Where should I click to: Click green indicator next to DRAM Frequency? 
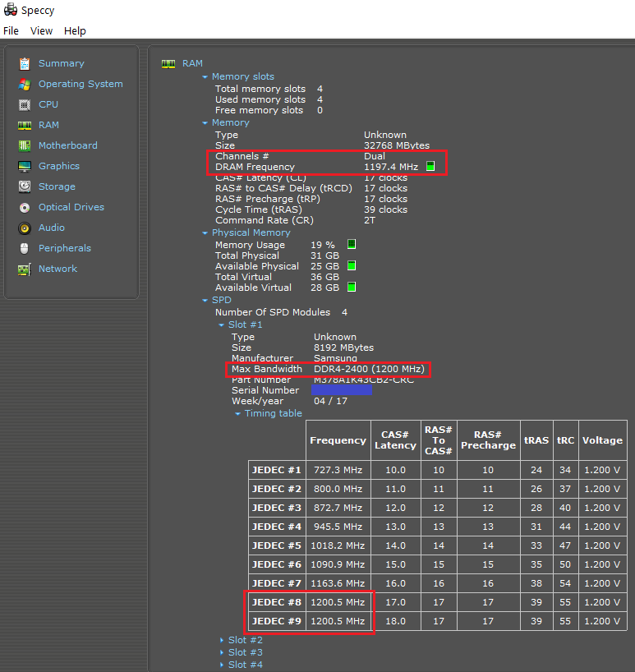(x=430, y=166)
